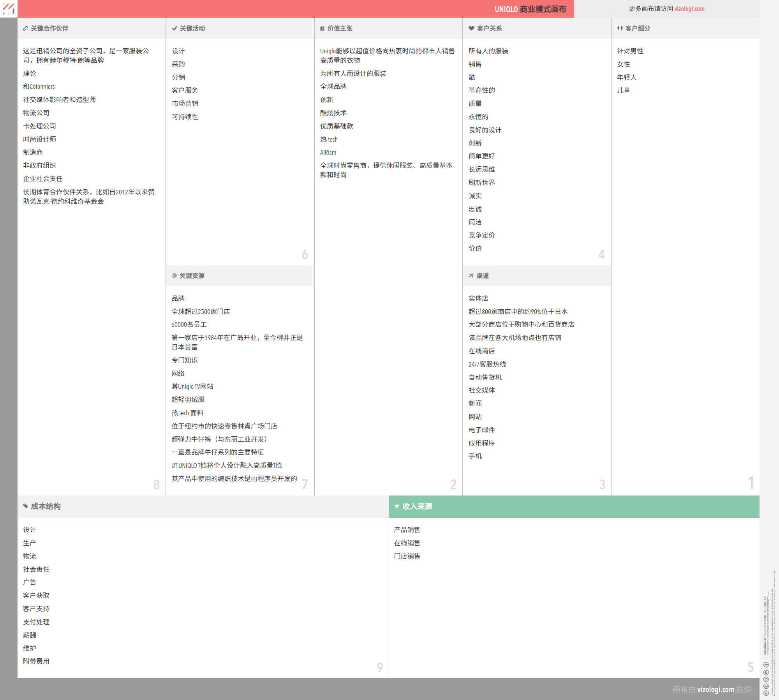Click the heart icon beside 客户关系
The height and width of the screenshot is (700, 779).
click(471, 28)
